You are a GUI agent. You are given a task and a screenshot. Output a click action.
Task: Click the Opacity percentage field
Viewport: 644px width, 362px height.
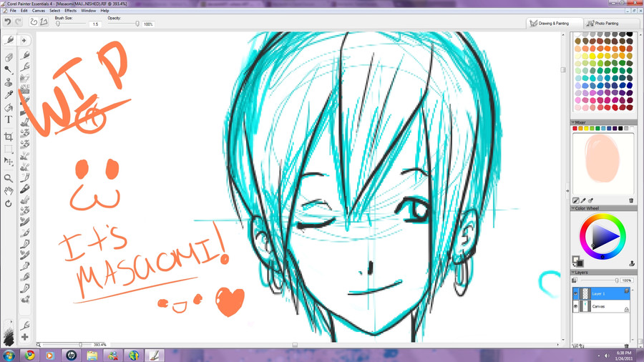pos(148,24)
